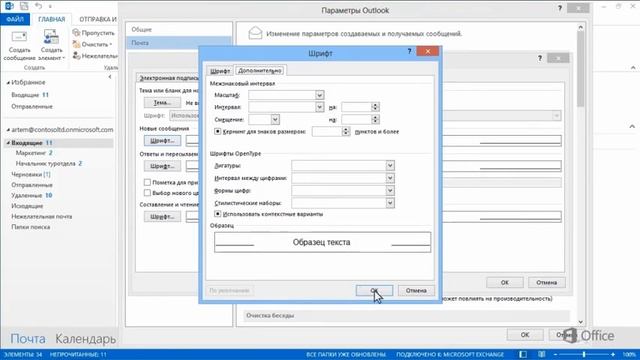640x360 pixels.
Task: Collapse the Favorites group
Action: click(8, 82)
